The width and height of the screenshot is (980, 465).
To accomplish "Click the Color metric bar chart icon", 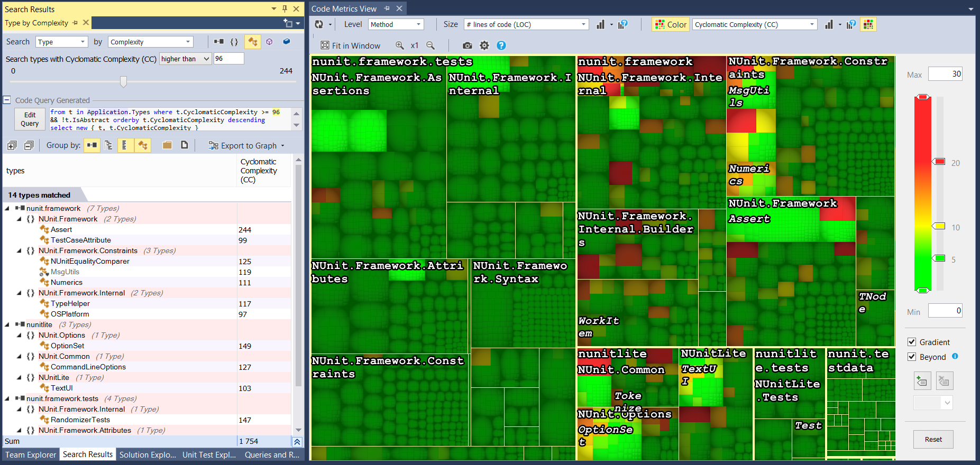I will pos(829,24).
